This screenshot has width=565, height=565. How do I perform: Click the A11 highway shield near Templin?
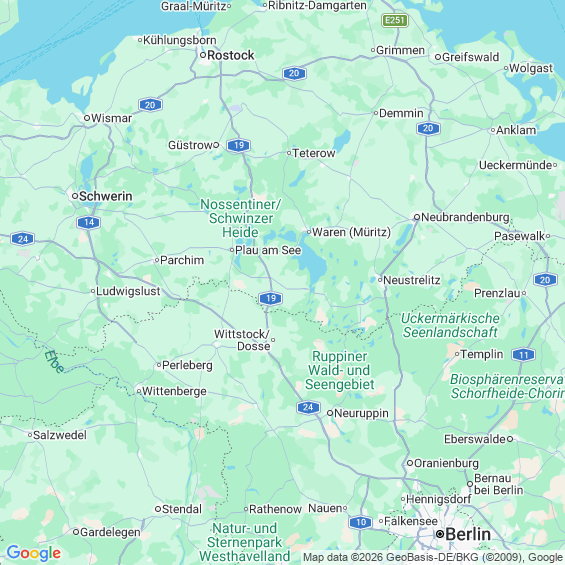click(x=523, y=355)
